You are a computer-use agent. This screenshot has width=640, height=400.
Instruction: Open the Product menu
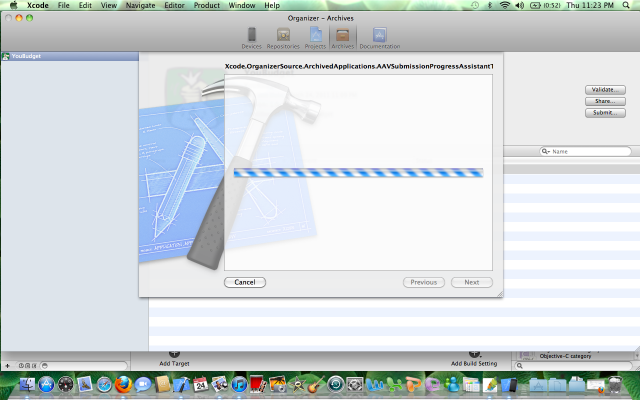pos(207,5)
